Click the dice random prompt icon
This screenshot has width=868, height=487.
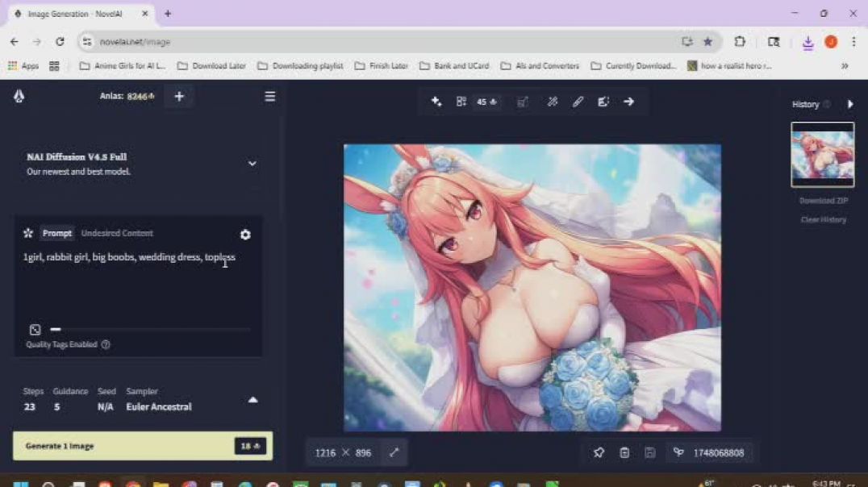[35, 330]
